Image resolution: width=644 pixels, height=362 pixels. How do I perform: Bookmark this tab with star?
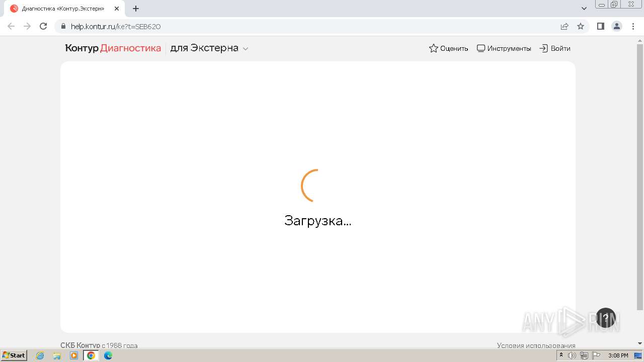[x=581, y=26]
